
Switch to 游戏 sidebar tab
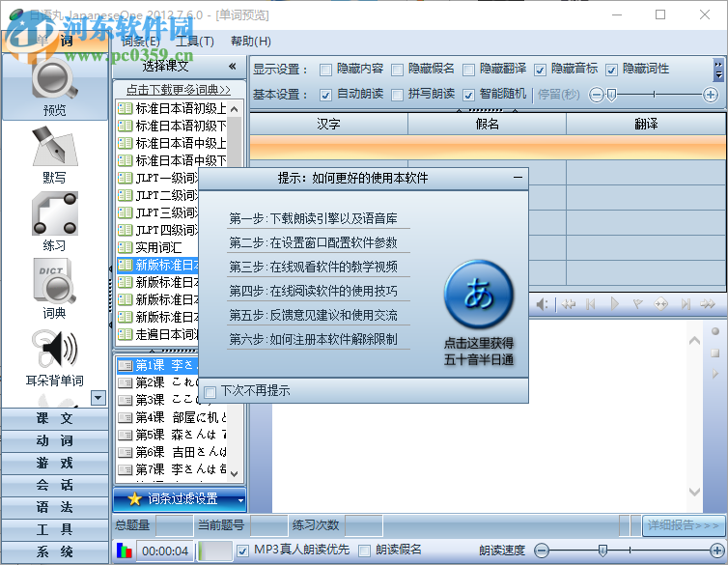[55, 463]
